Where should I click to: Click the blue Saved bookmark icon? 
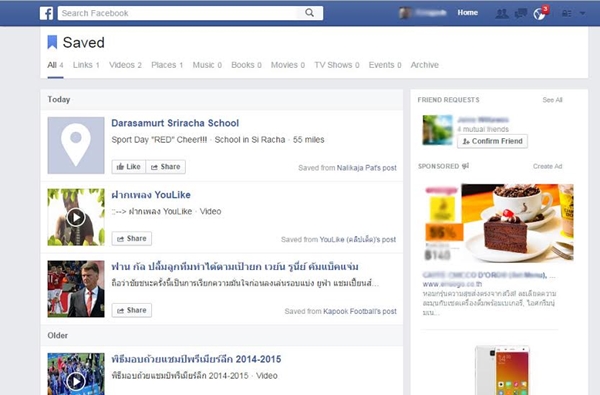pos(52,42)
